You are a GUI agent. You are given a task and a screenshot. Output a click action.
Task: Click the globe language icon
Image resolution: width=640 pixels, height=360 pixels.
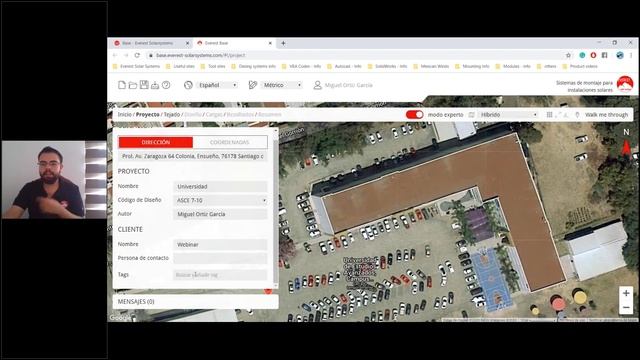click(188, 85)
